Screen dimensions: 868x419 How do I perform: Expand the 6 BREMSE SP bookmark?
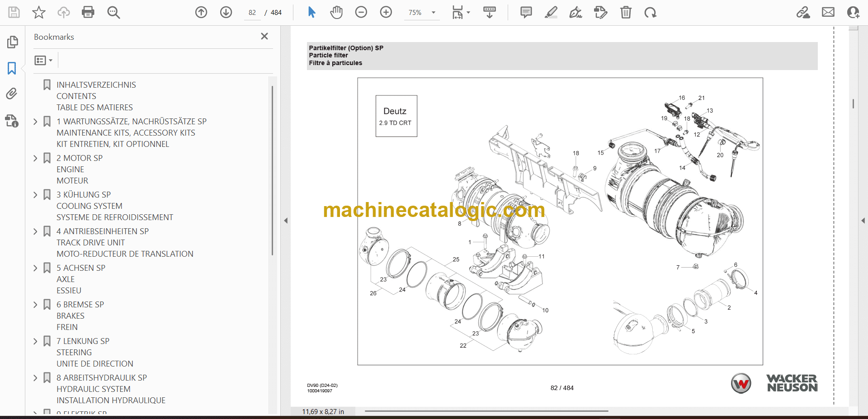(35, 305)
